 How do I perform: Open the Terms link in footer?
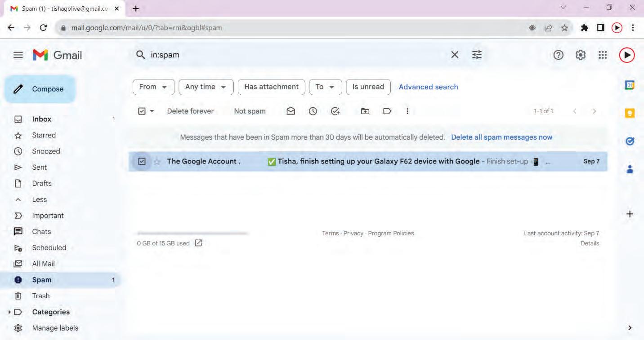[x=331, y=234]
